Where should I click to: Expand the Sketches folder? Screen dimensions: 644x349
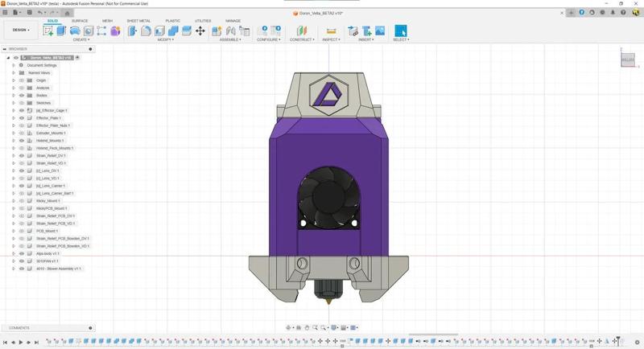(x=14, y=103)
